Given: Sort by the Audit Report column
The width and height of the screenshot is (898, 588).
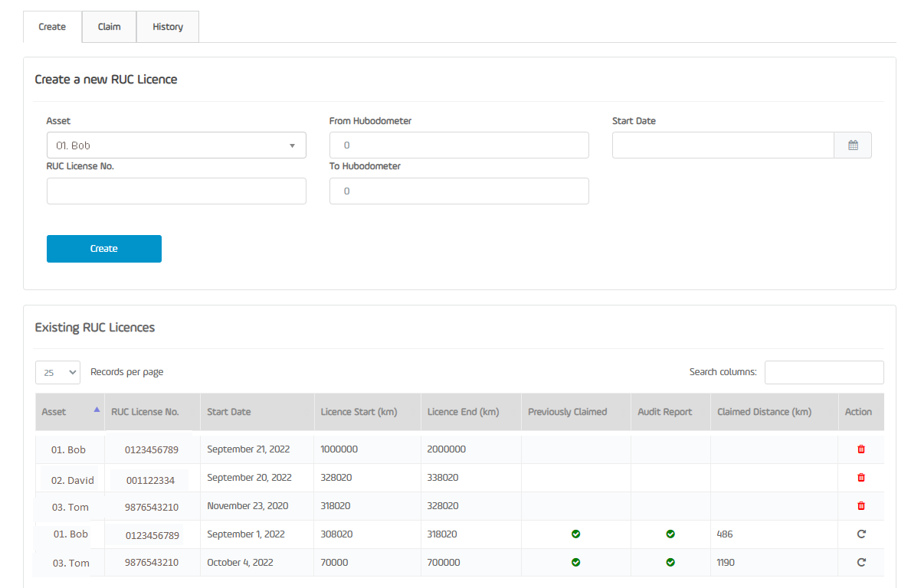Looking at the screenshot, I should [x=670, y=412].
